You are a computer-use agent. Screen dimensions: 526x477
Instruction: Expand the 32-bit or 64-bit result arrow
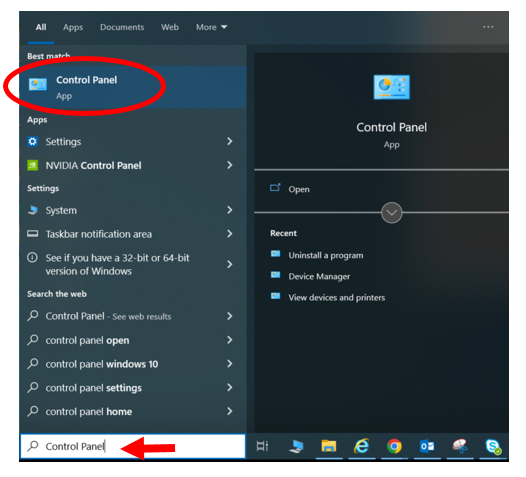pyautogui.click(x=230, y=264)
